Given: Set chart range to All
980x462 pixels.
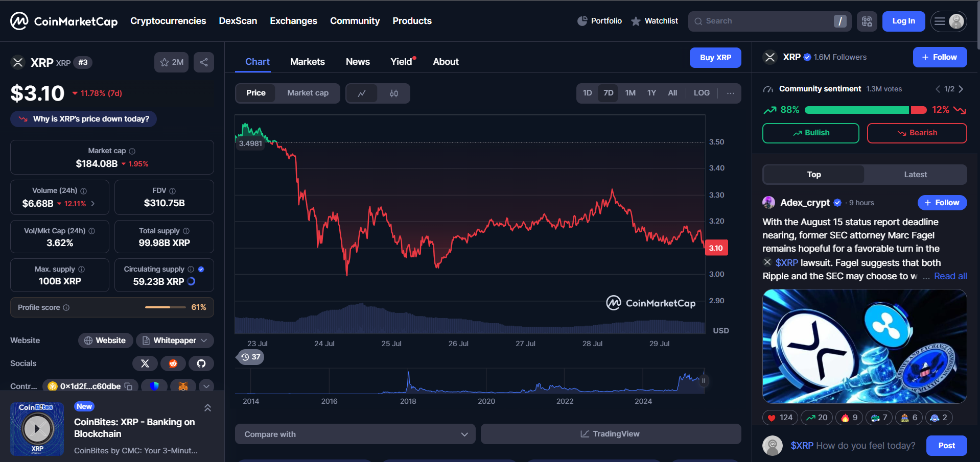Looking at the screenshot, I should coord(672,93).
